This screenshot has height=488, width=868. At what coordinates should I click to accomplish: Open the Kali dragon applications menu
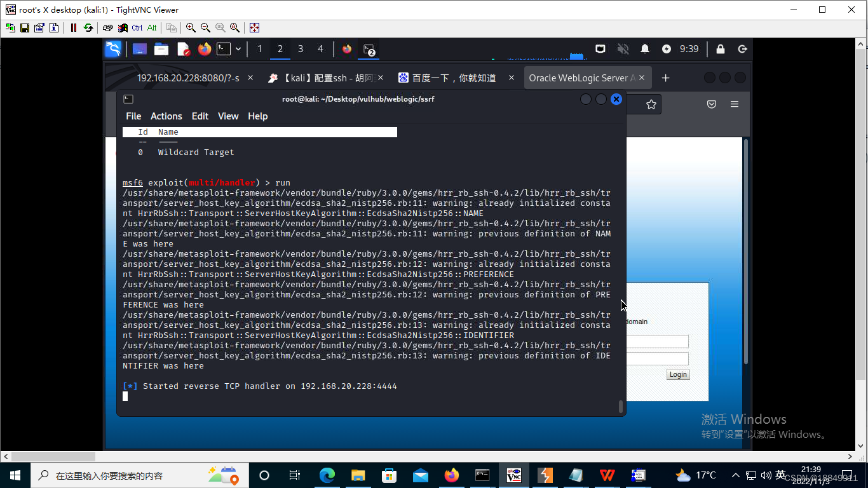[113, 49]
